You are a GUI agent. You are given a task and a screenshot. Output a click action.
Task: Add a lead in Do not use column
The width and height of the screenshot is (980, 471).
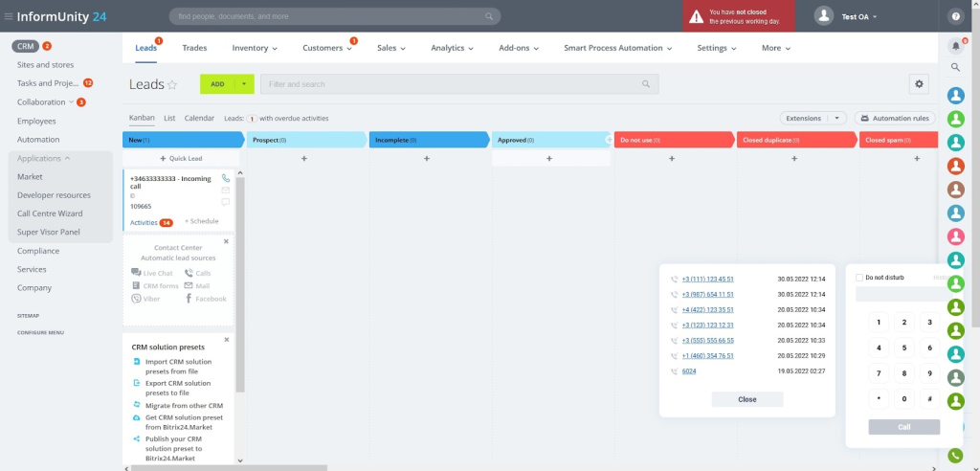point(672,158)
